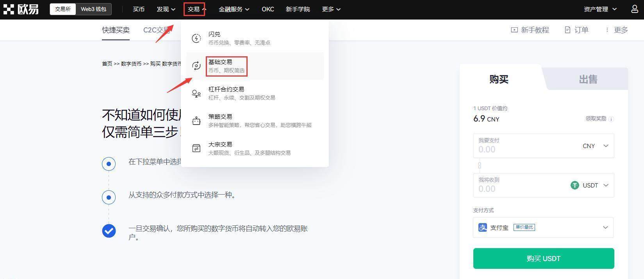Click the 基础交易 swap icon
Screen dimensions: 644x279
(196, 66)
